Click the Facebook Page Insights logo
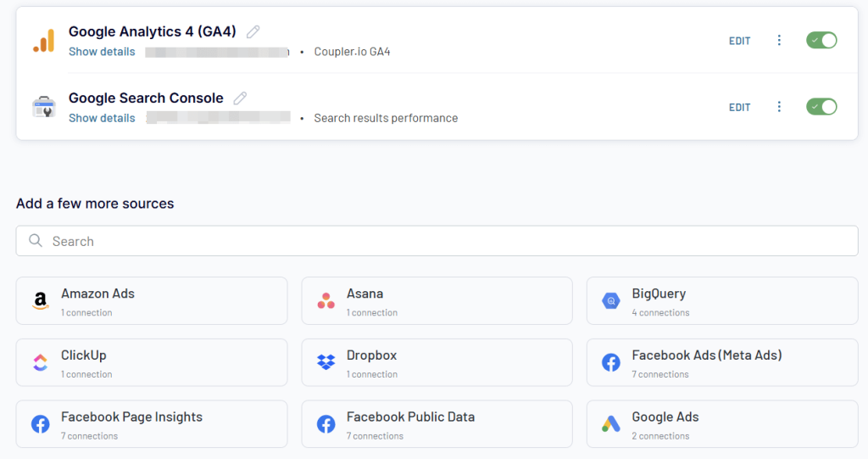The height and width of the screenshot is (459, 868). (41, 424)
